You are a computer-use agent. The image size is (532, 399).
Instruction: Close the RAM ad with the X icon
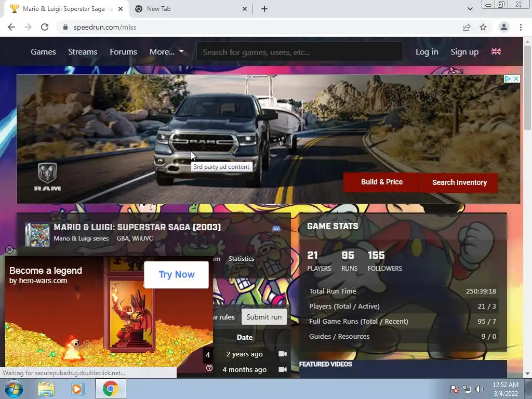coord(516,79)
